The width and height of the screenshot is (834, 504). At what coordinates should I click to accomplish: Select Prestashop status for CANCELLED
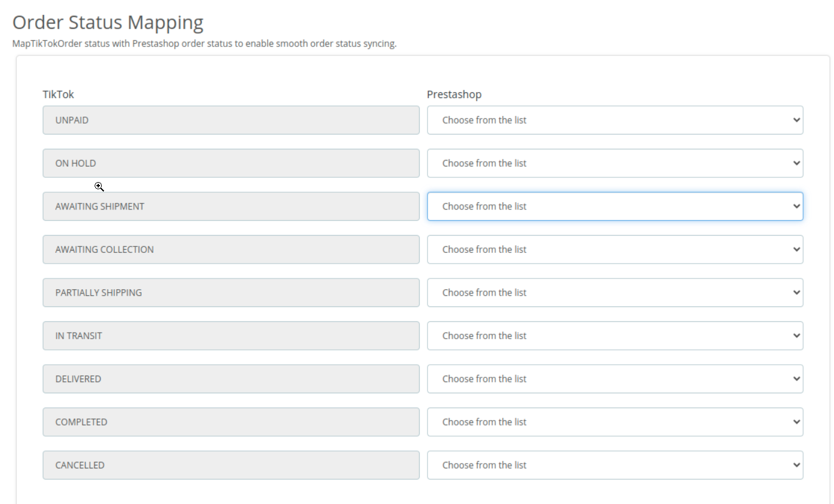coord(615,465)
